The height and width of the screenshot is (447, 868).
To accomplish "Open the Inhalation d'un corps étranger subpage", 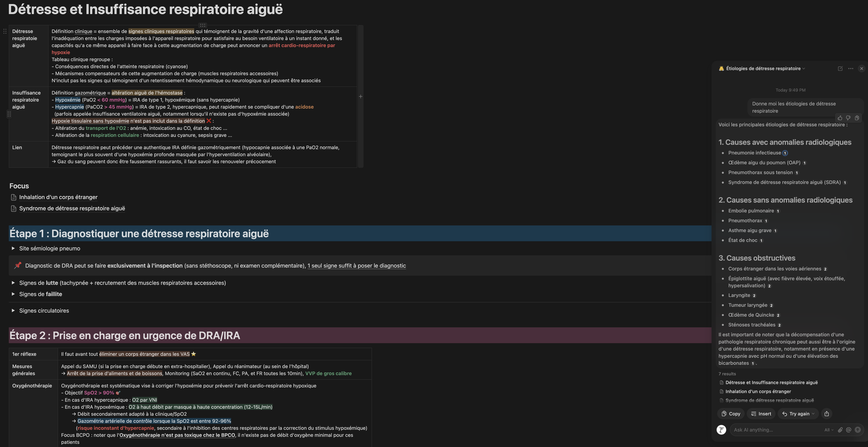I will [x=58, y=197].
